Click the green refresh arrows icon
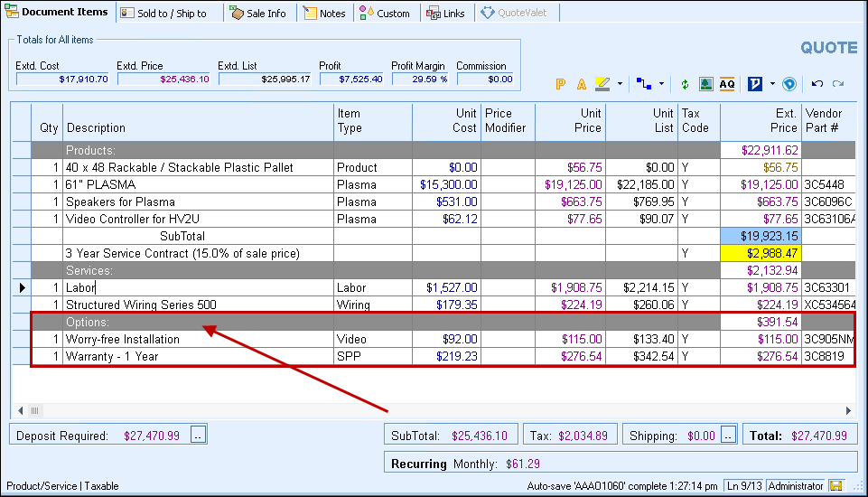This screenshot has height=497, width=868. (685, 84)
